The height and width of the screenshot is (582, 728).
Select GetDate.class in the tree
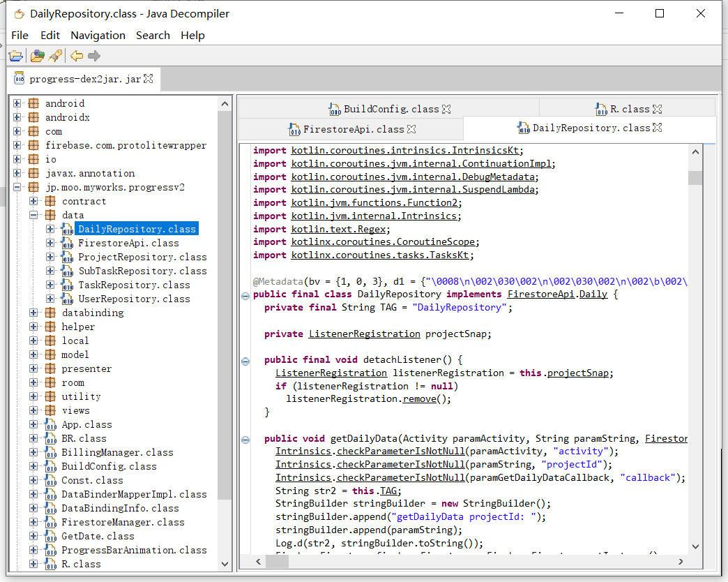point(98,535)
